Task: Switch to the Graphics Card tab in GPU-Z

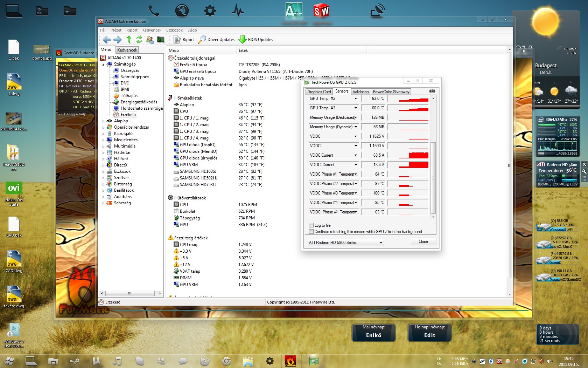Action: pyautogui.click(x=319, y=92)
